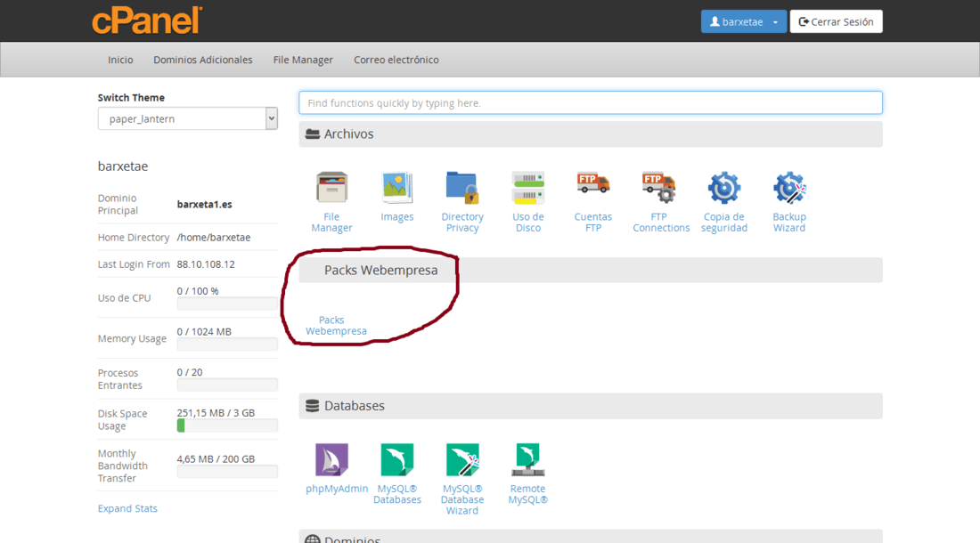Open Copia de seguridad
The image size is (980, 543).
[723, 187]
